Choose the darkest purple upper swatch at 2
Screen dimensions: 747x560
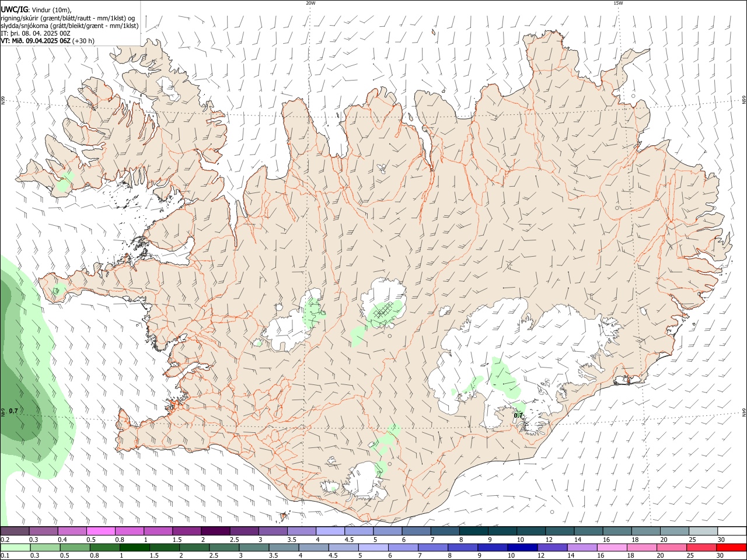pyautogui.click(x=215, y=531)
